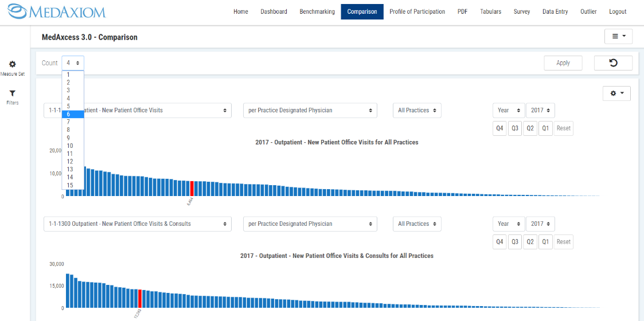
Task: Click the reset circular arrow icon
Action: coord(613,62)
